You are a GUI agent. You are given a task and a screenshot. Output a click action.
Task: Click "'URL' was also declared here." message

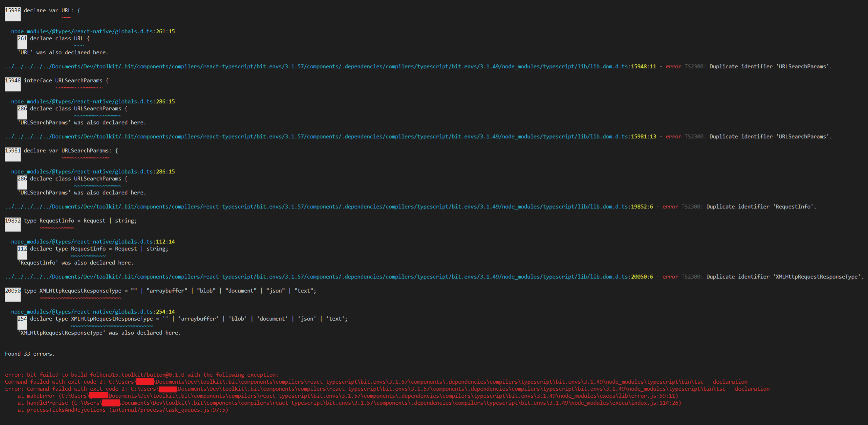click(63, 53)
